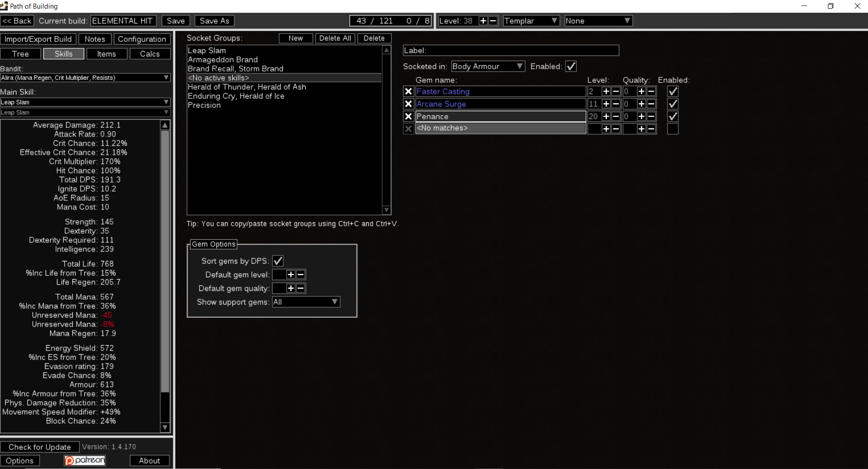Screen dimensions: 868x469
Task: Remove the Penance gem
Action: (x=408, y=116)
